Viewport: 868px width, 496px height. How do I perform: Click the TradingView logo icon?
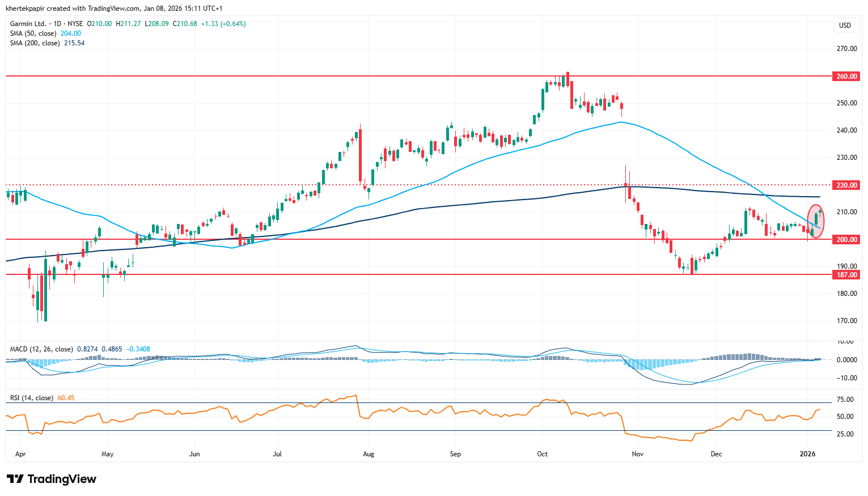15,479
